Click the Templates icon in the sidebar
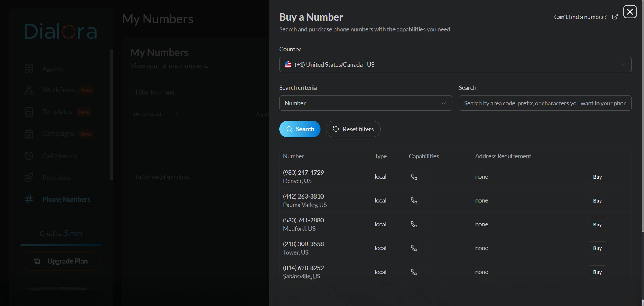 [29, 112]
